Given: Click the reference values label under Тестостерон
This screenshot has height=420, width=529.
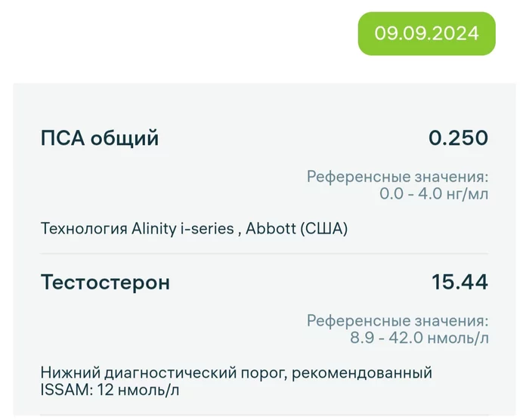Looking at the screenshot, I should [398, 321].
